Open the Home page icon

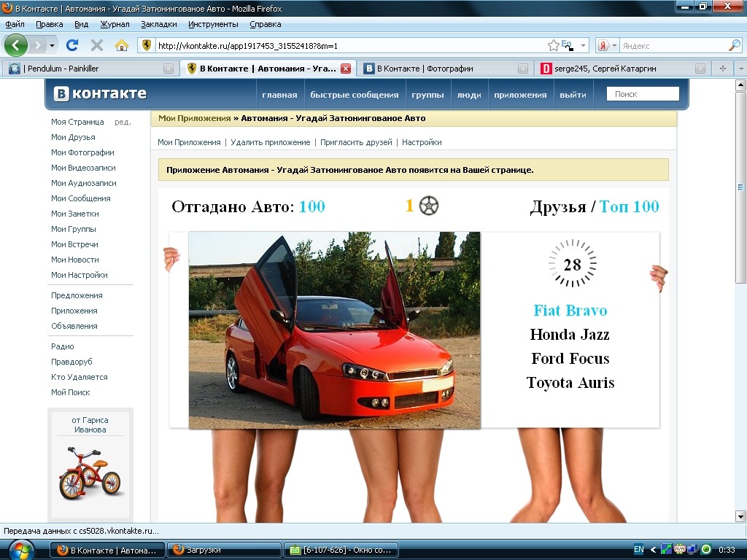122,45
